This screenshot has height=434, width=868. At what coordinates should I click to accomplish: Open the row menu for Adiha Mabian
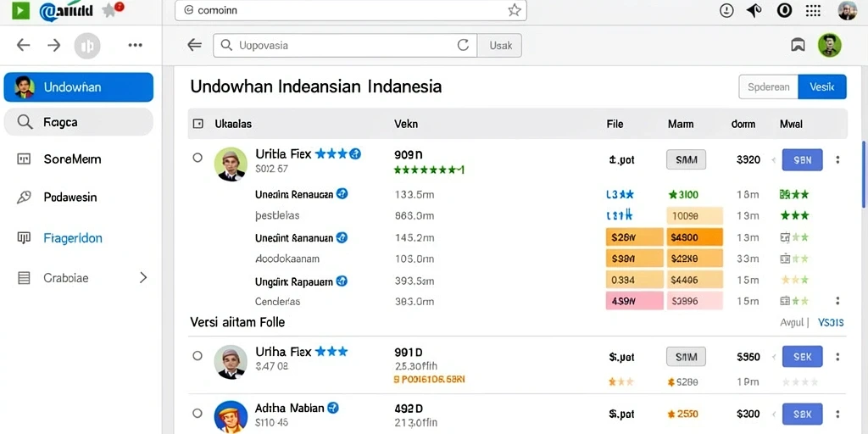coord(837,414)
